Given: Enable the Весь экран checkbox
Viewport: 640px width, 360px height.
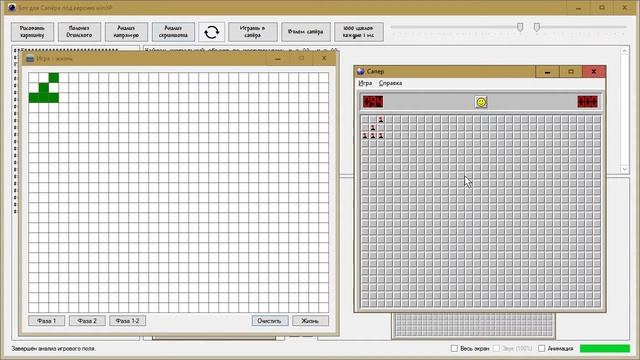Looking at the screenshot, I should pyautogui.click(x=454, y=349).
